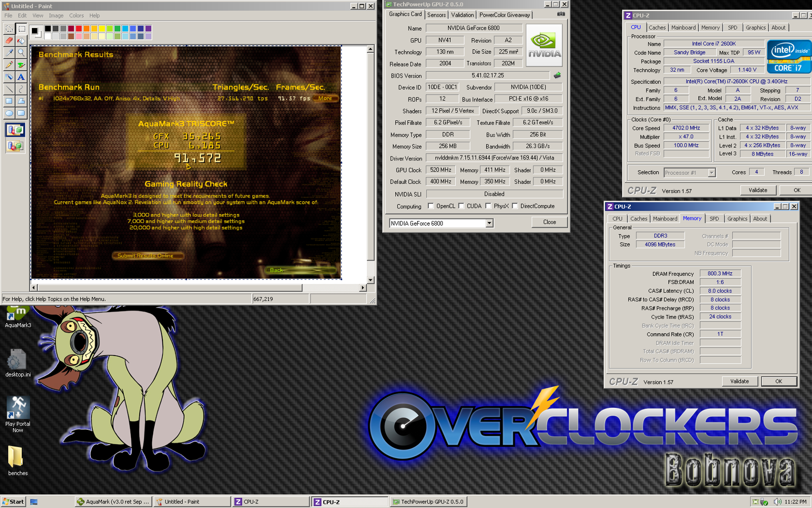812x508 pixels.
Task: Select the Polygon shape tool in Paint
Action: pyautogui.click(x=21, y=101)
